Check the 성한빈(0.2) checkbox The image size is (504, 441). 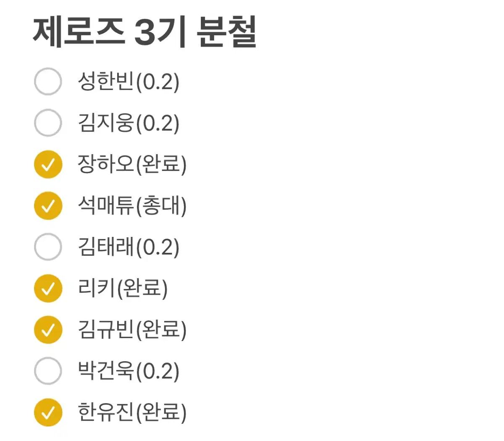click(x=47, y=82)
